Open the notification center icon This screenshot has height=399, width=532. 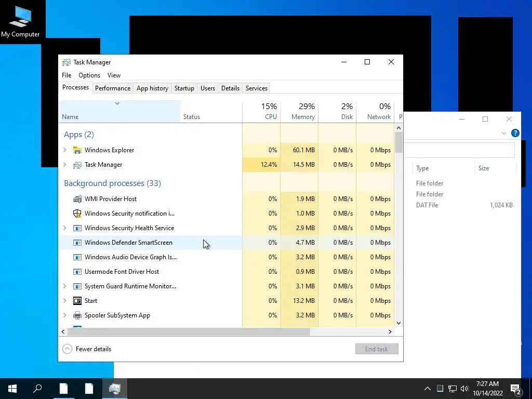tap(516, 389)
